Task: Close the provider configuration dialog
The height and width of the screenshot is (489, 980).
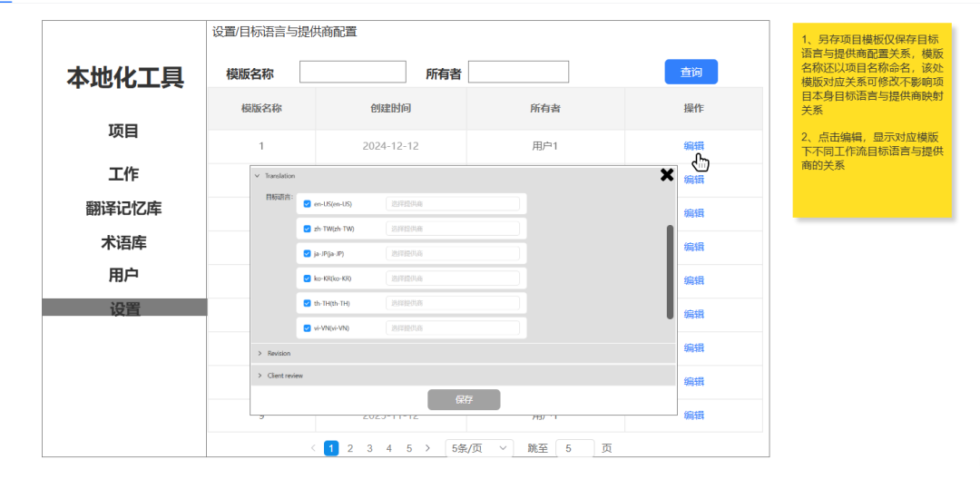Action: click(x=667, y=175)
